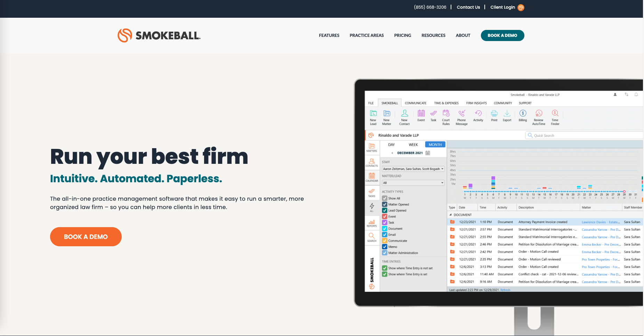Uncheck the Lead Opened checkbox

pyautogui.click(x=385, y=210)
